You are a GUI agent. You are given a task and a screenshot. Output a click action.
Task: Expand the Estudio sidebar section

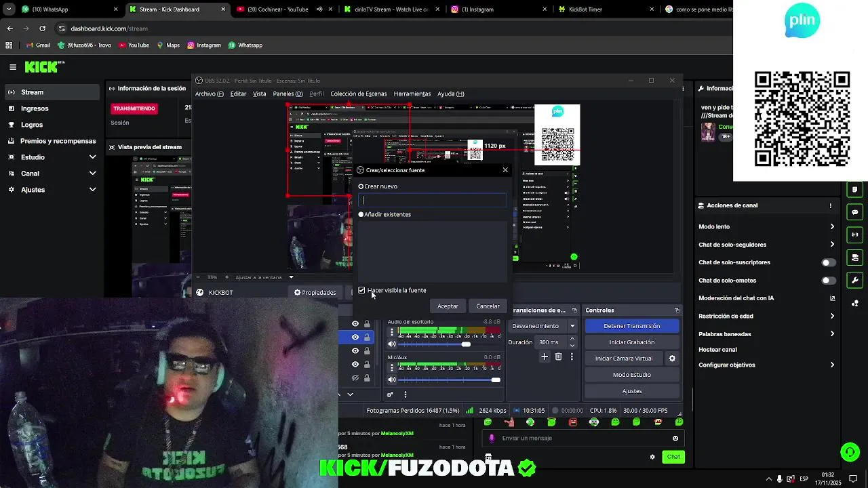click(x=92, y=157)
